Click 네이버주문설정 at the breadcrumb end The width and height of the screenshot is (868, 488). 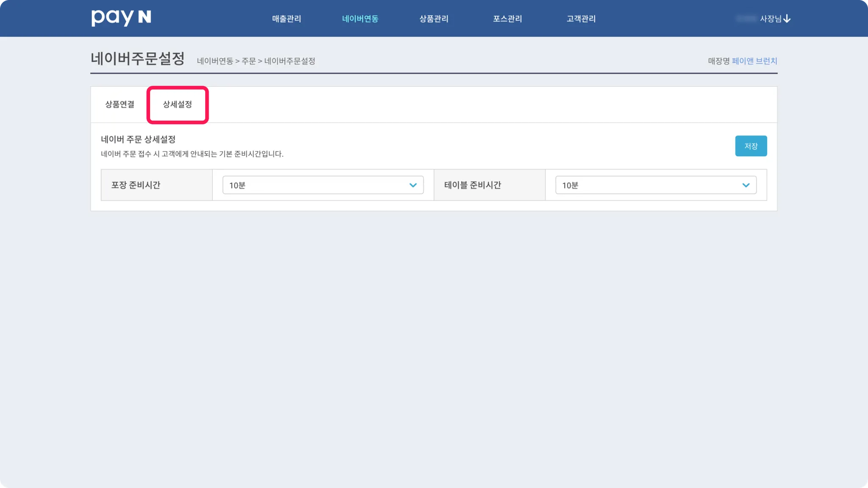point(289,61)
